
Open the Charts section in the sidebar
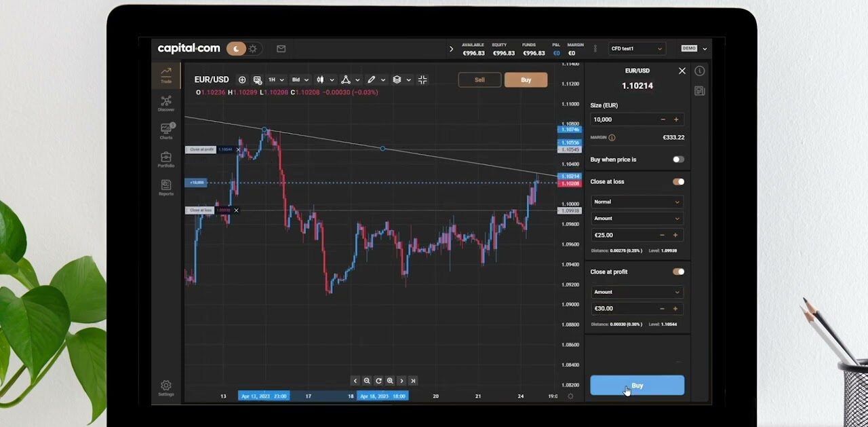tap(166, 131)
